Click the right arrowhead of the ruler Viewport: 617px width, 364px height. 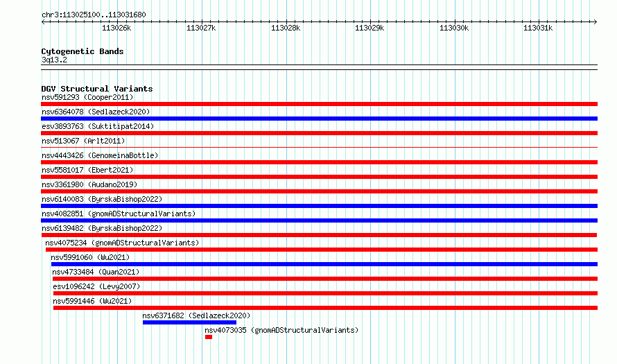(x=596, y=22)
